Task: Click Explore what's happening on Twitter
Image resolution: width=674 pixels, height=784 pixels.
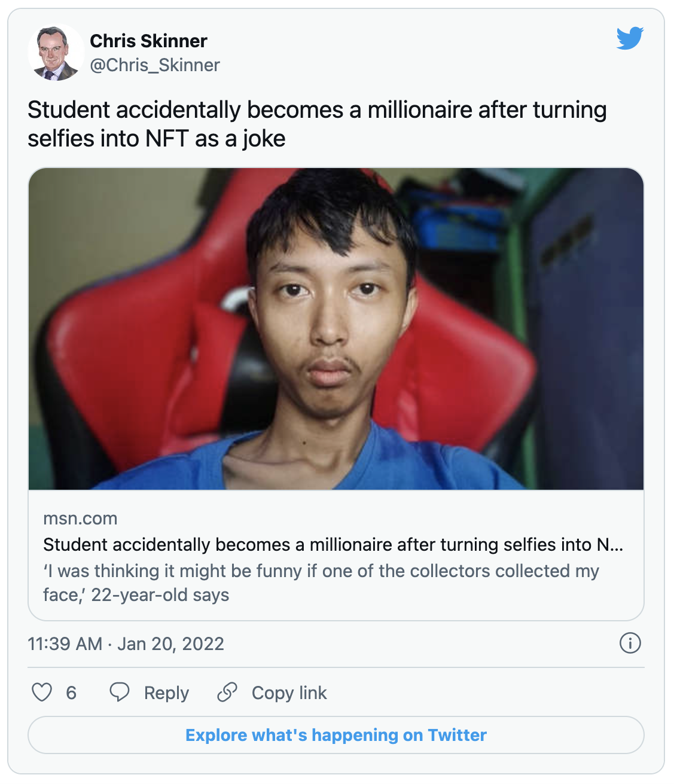Action: (336, 735)
